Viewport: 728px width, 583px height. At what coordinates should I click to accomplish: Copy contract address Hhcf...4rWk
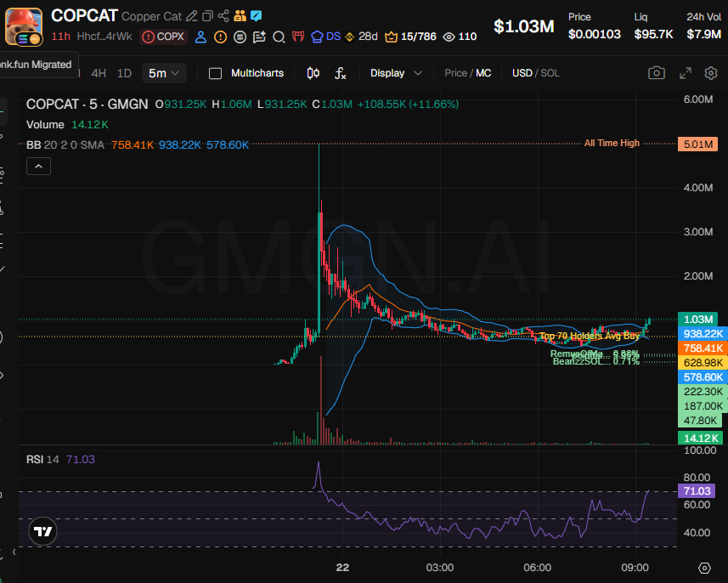tap(104, 37)
